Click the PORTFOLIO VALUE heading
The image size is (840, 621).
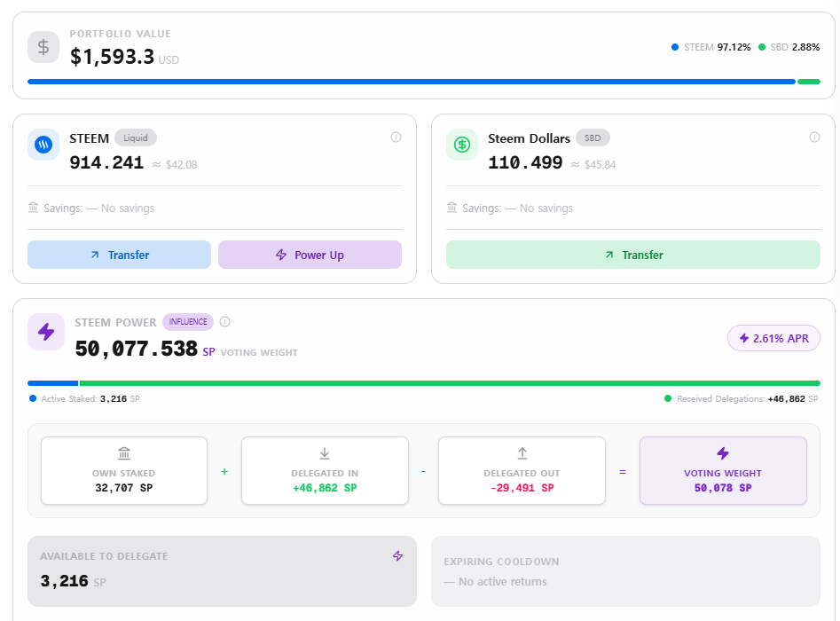tap(121, 34)
